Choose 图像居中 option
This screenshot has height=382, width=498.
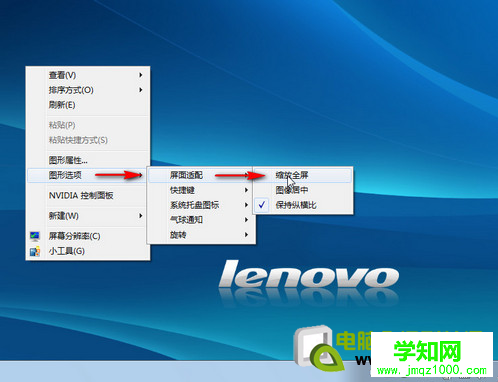[303, 190]
